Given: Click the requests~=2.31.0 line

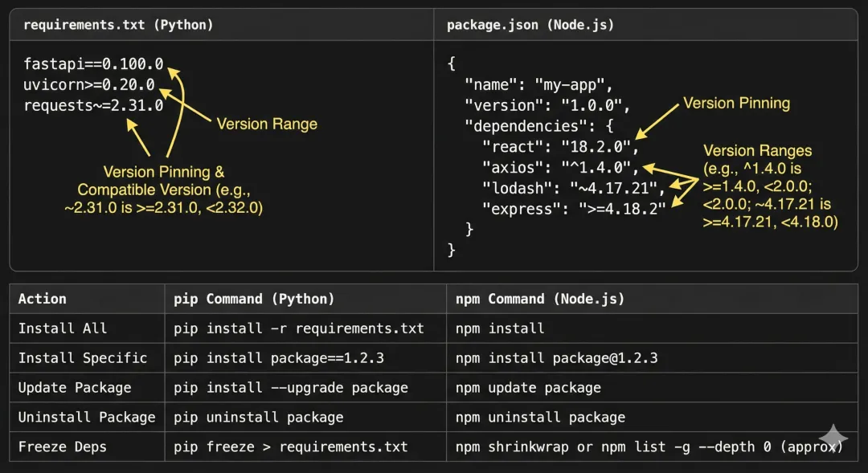Looking at the screenshot, I should click(x=93, y=105).
